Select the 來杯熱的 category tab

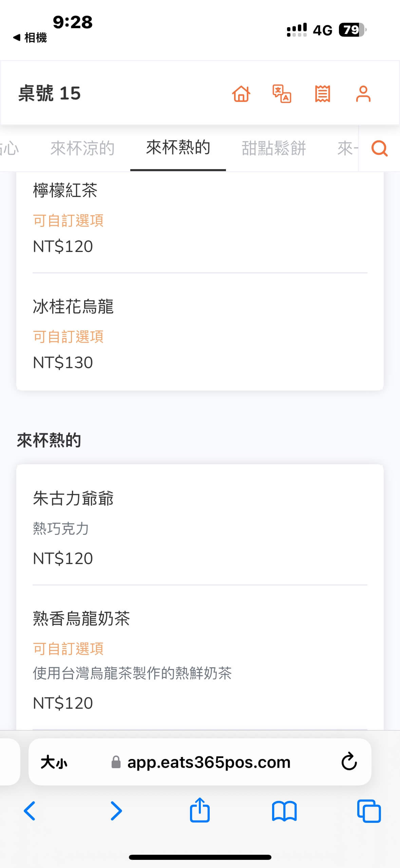pos(178,148)
